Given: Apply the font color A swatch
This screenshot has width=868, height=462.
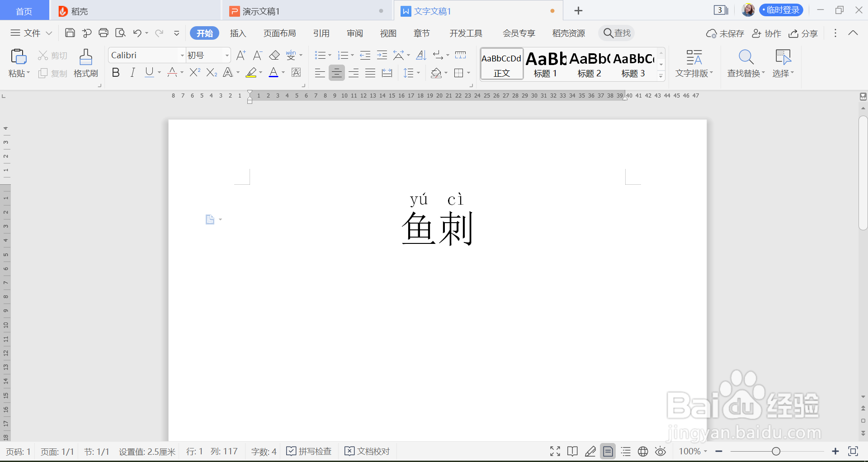Looking at the screenshot, I should [274, 72].
